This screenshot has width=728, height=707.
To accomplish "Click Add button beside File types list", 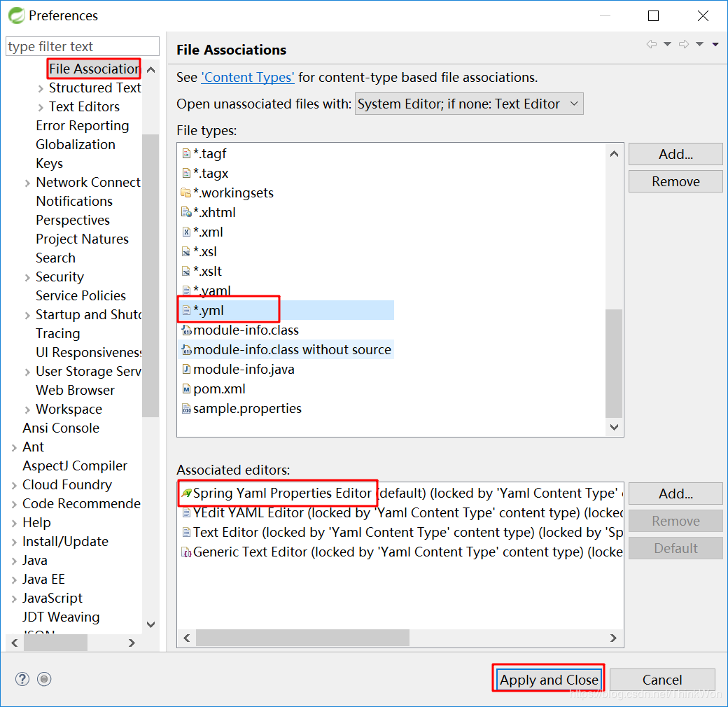I will [x=675, y=154].
